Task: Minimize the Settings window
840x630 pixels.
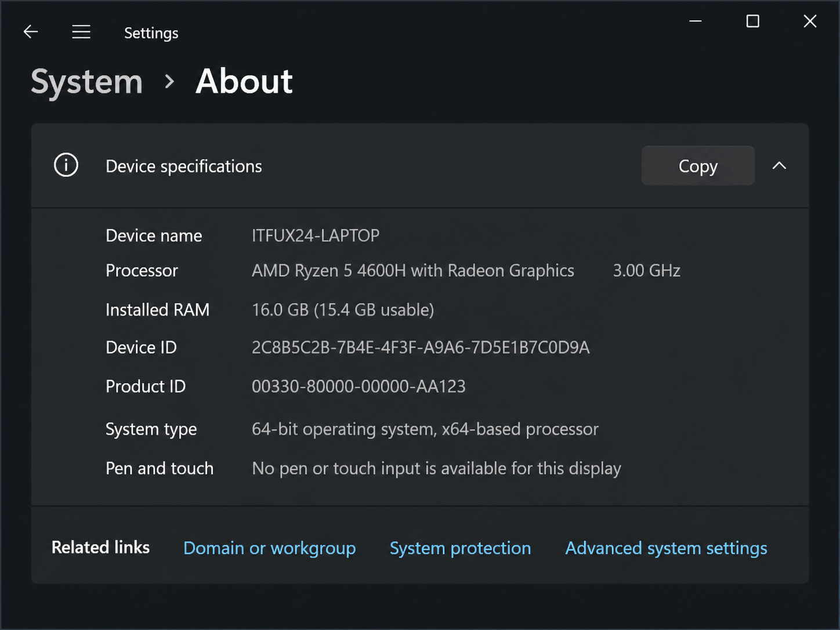Action: click(696, 21)
